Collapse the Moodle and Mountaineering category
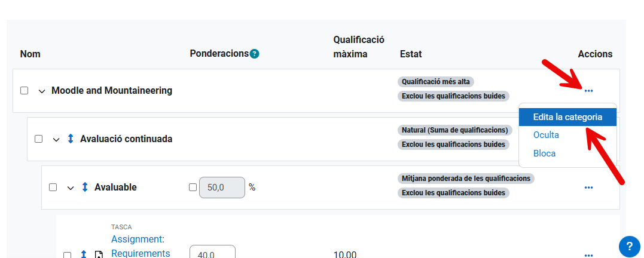This screenshot has height=258, width=644. 42,91
